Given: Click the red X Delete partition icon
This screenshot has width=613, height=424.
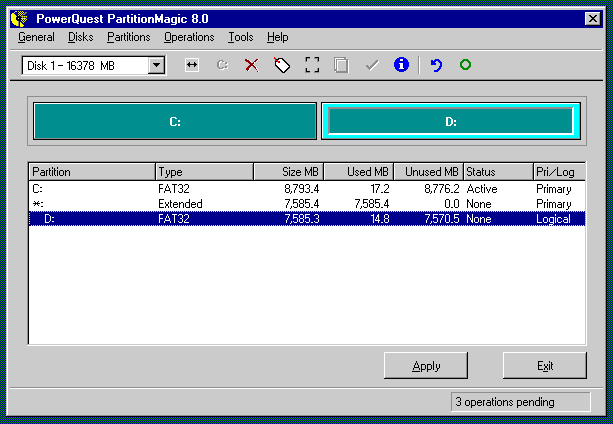Looking at the screenshot, I should tap(252, 65).
